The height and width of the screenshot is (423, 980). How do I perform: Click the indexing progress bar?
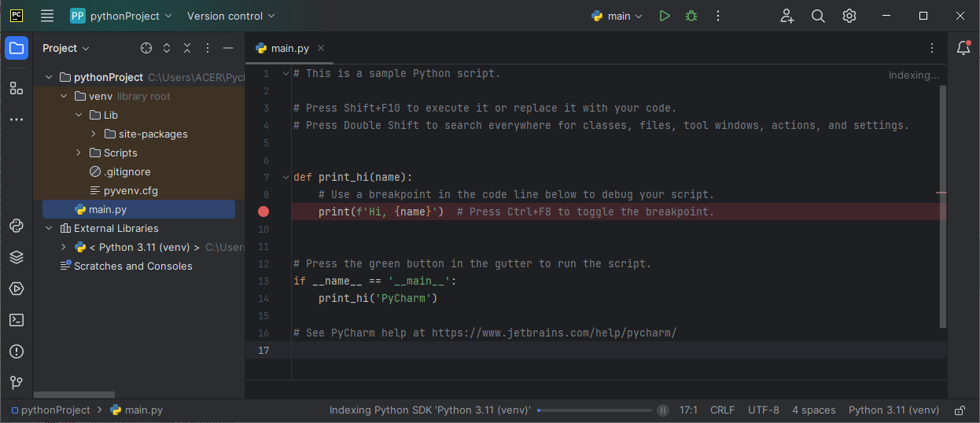(595, 410)
